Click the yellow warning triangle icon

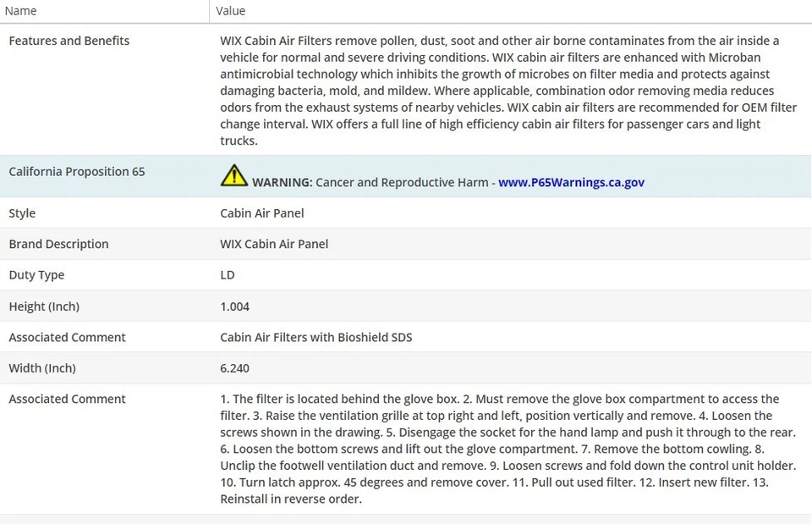tap(233, 175)
